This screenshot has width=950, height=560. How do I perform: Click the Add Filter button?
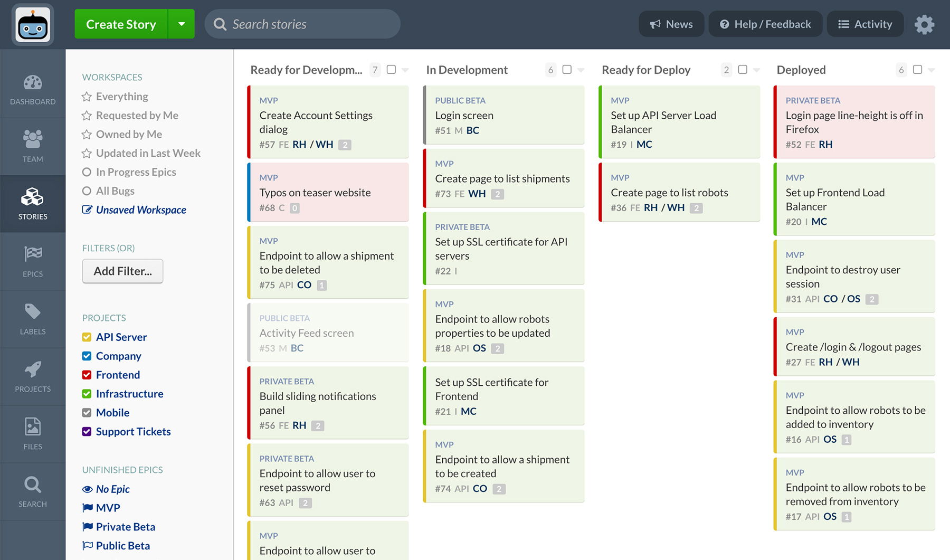pyautogui.click(x=122, y=271)
